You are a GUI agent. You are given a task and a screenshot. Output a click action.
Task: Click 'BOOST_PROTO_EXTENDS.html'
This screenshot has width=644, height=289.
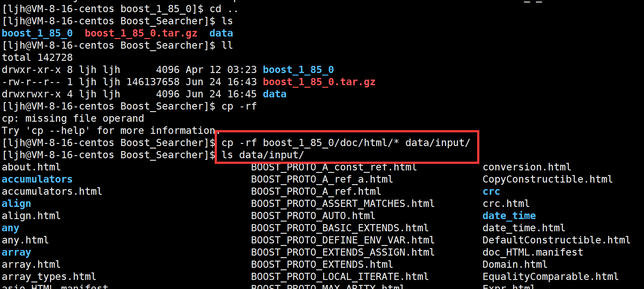tap(322, 264)
